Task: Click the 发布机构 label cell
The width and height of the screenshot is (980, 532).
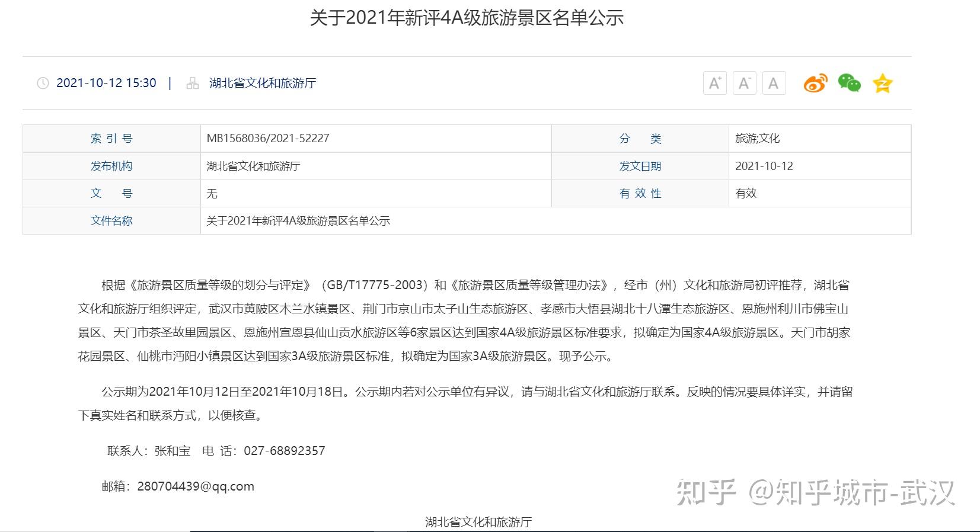Action: coord(111,166)
